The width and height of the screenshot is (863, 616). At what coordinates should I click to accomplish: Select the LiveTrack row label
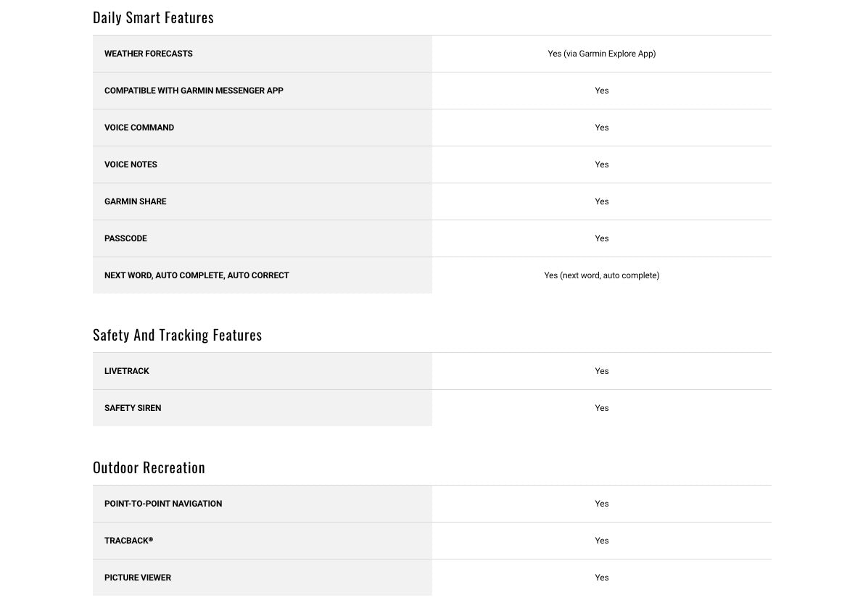[x=126, y=371]
